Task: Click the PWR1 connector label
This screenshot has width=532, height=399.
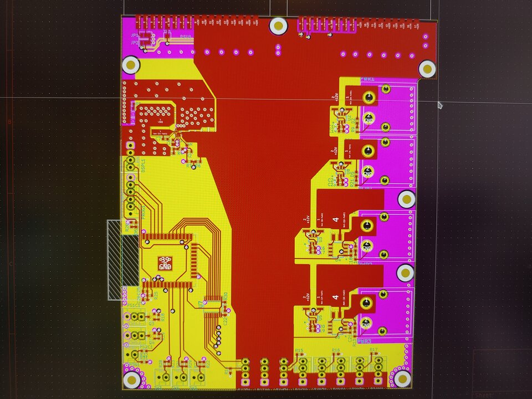Action: pyautogui.click(x=368, y=79)
